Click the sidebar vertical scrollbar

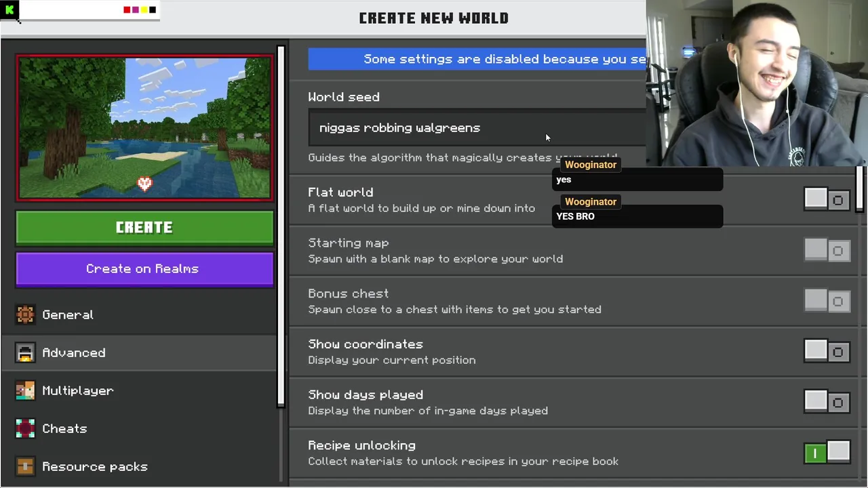[281, 227]
